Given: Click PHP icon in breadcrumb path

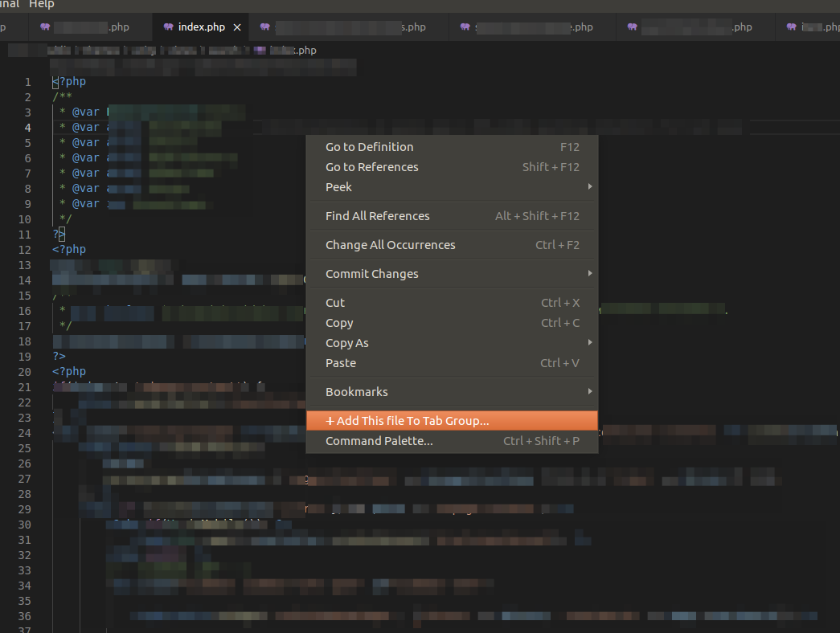Looking at the screenshot, I should pos(260,50).
